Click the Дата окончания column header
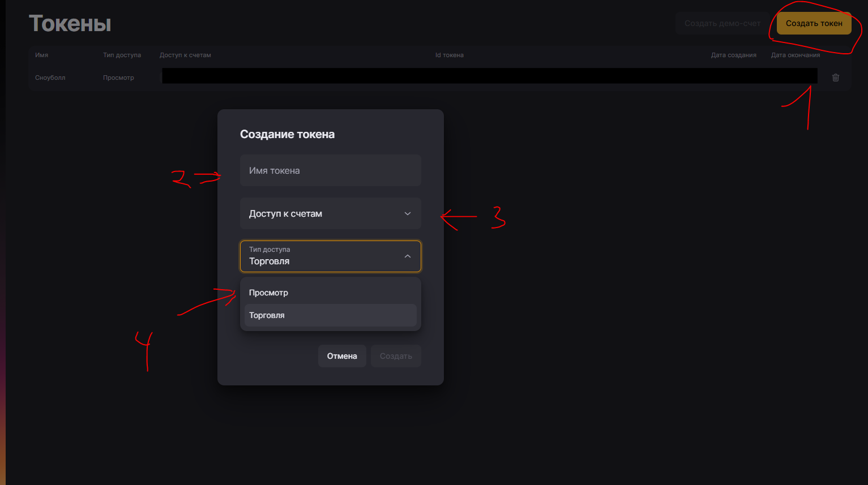Viewport: 868px width, 485px height. pos(795,55)
